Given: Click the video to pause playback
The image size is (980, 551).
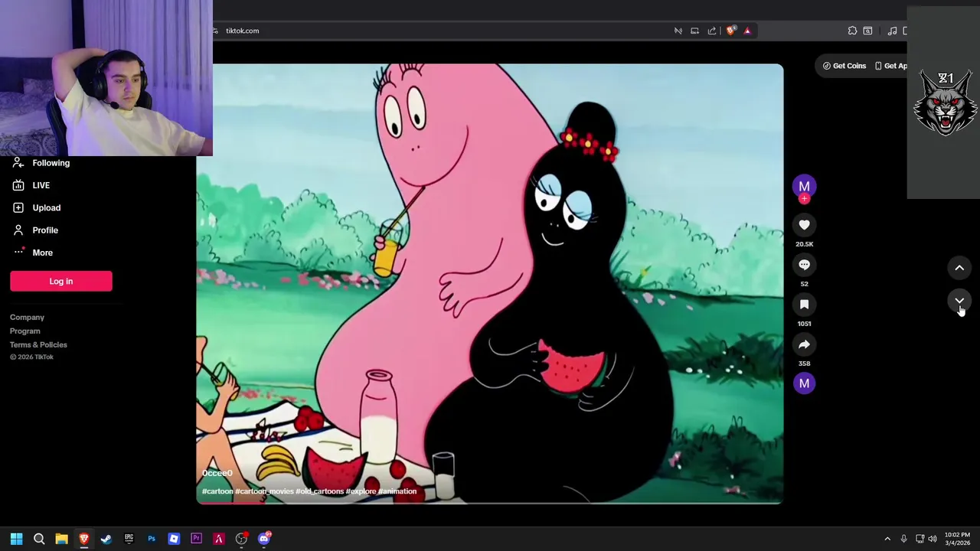Looking at the screenshot, I should tap(490, 283).
